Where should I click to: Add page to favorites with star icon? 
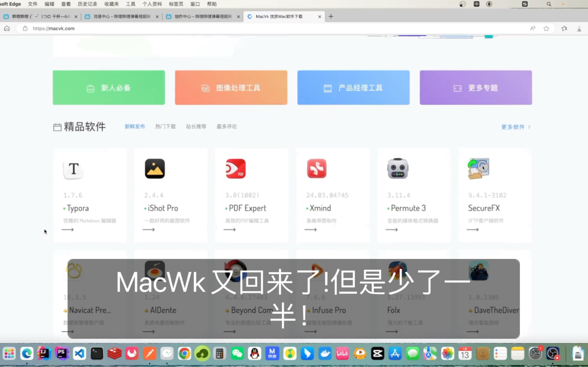(x=546, y=28)
